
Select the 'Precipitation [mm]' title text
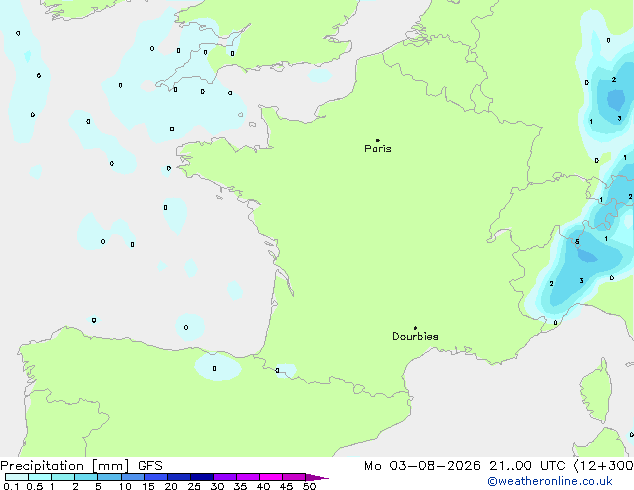click(65, 466)
